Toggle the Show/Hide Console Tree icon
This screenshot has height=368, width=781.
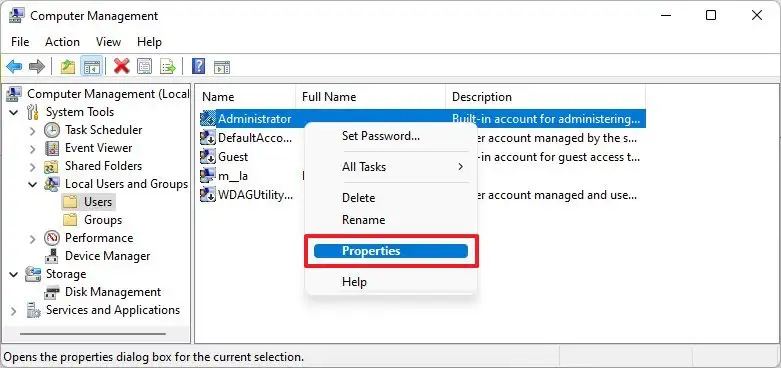(x=92, y=66)
